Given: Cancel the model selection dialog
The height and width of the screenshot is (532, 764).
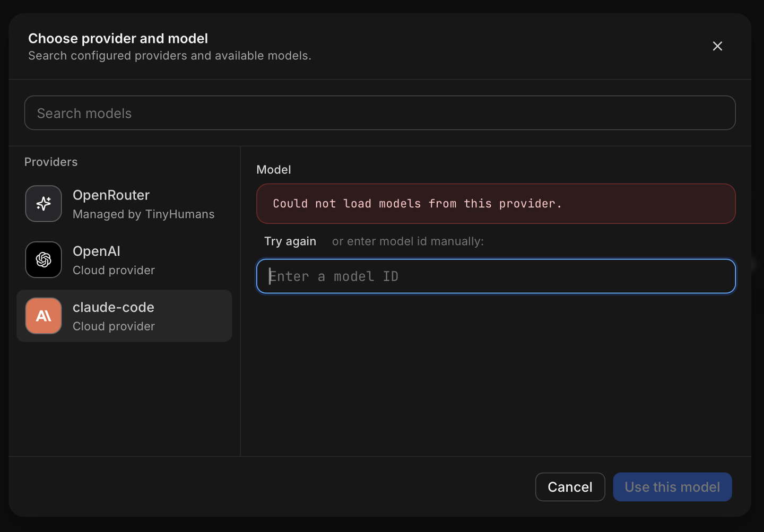Looking at the screenshot, I should pos(570,487).
